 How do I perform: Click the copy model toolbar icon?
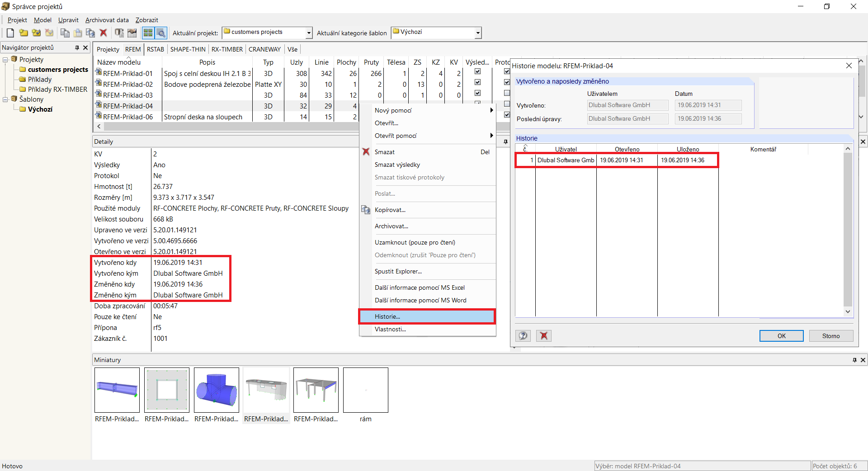[x=65, y=33]
